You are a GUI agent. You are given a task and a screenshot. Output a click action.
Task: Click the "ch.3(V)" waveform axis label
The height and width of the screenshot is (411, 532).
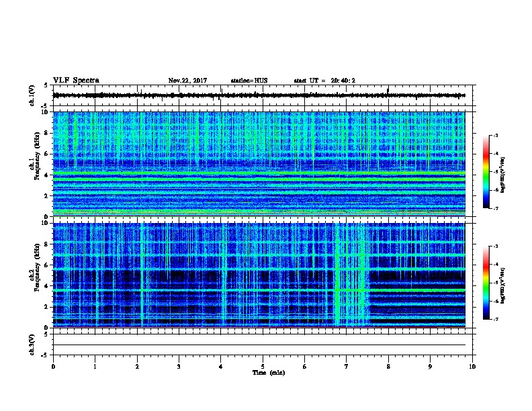tap(32, 345)
